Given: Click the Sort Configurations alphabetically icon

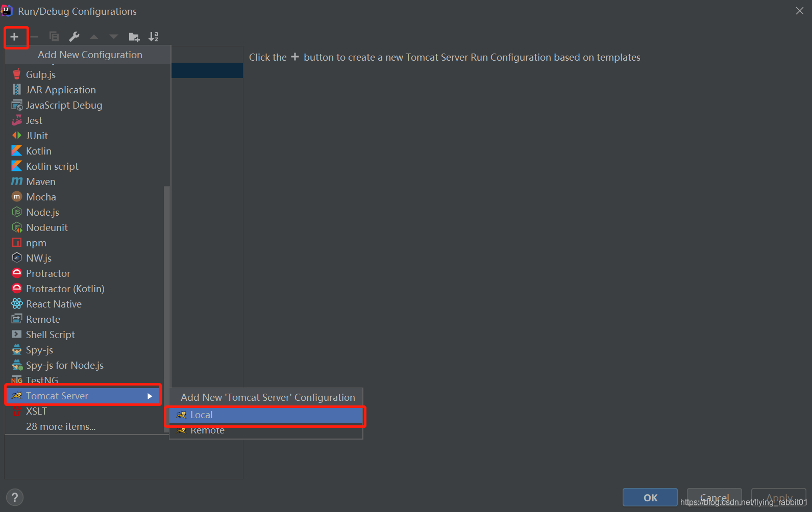Looking at the screenshot, I should 154,37.
